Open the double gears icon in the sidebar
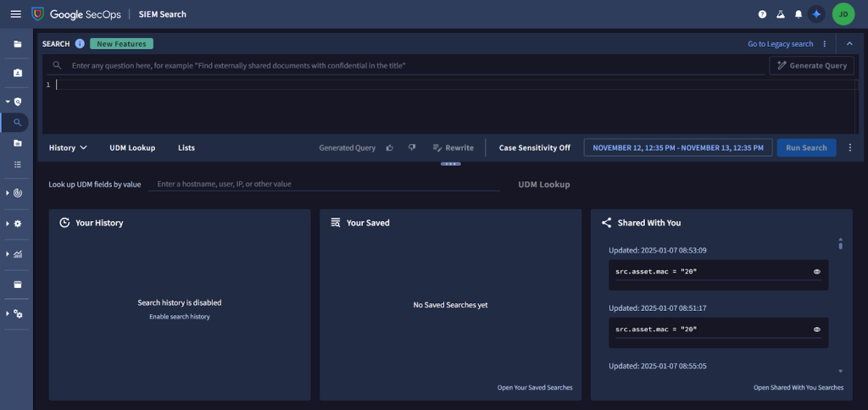This screenshot has height=410, width=868. pyautogui.click(x=18, y=313)
